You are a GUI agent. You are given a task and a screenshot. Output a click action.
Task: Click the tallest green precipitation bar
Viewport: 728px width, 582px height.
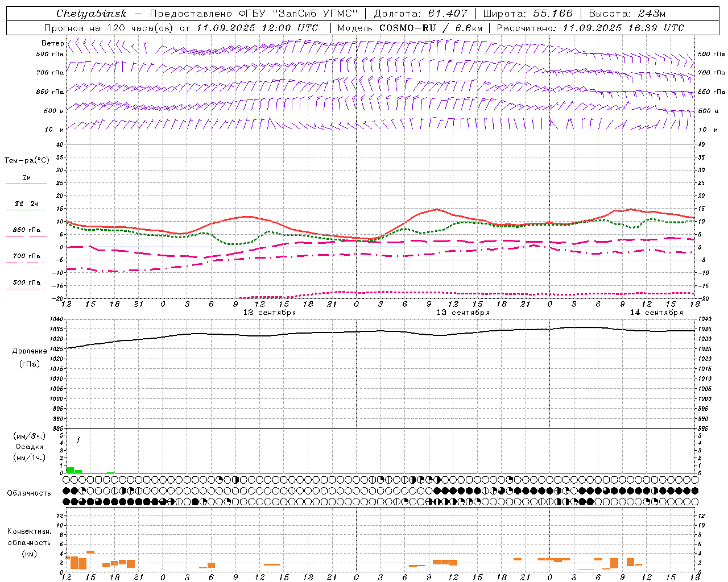point(70,470)
